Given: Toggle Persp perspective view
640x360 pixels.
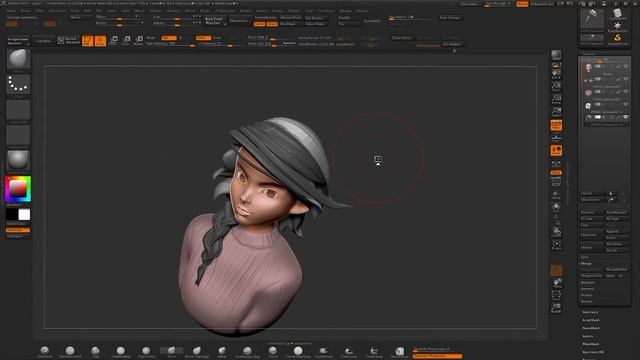Looking at the screenshot, I should click(x=556, y=125).
